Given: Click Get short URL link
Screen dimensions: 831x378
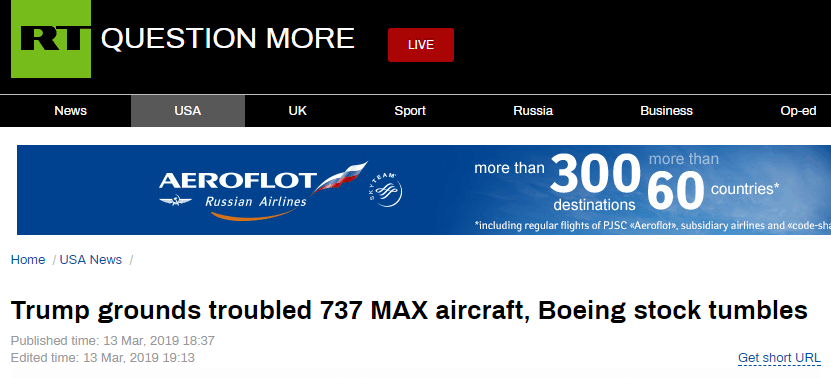Looking at the screenshot, I should coord(779,358).
